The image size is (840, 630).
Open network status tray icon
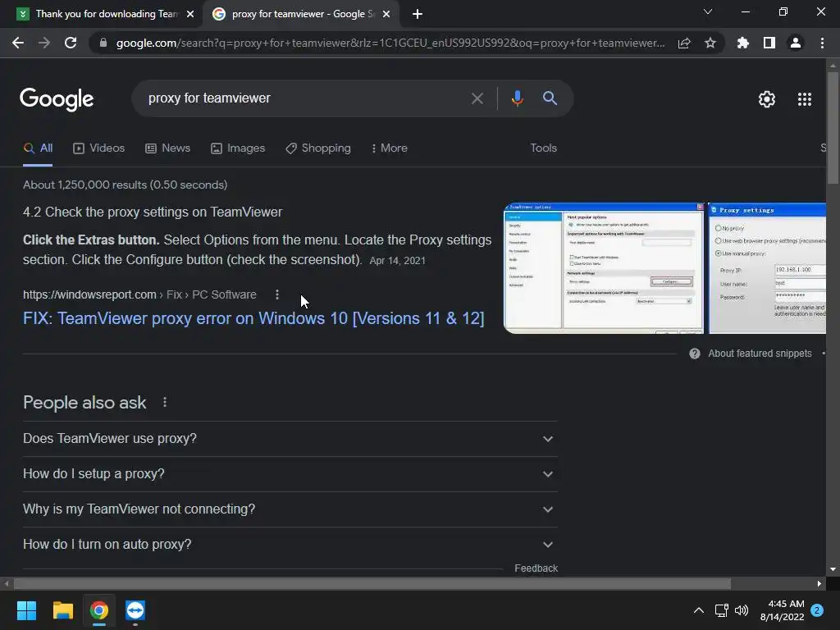click(721, 610)
